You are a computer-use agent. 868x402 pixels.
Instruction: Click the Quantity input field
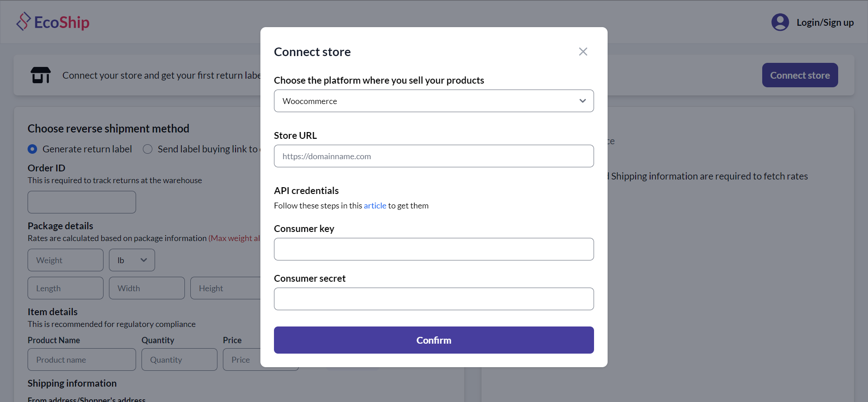point(179,359)
